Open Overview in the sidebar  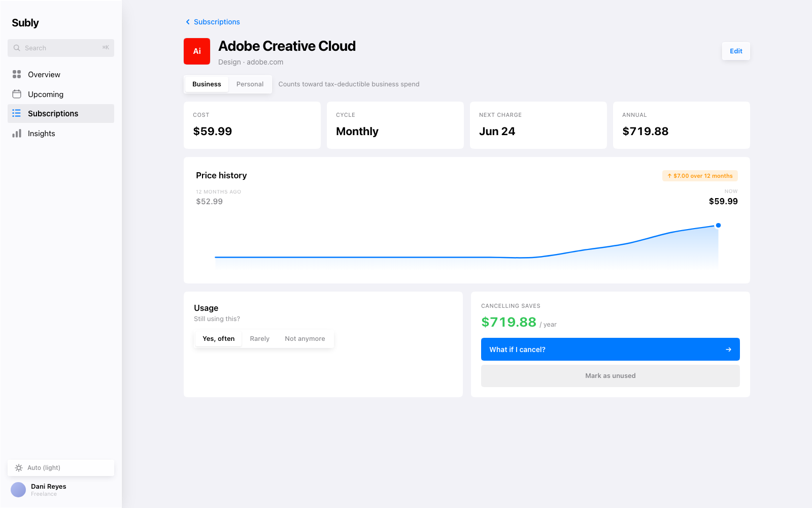click(61, 74)
